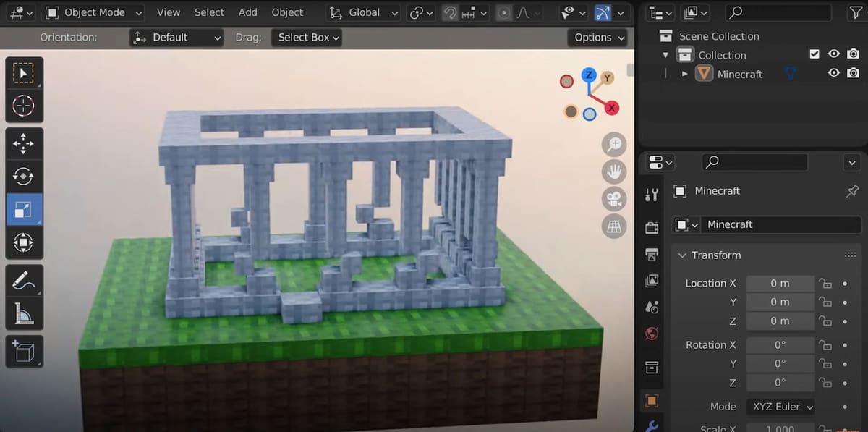
Task: Switch perspective/orthographic with the grid gizmo
Action: pyautogui.click(x=614, y=226)
